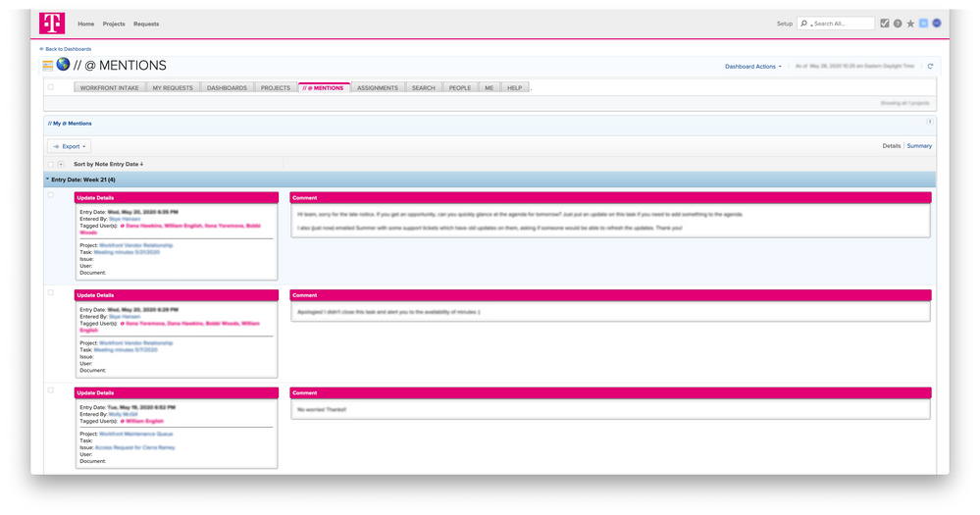The height and width of the screenshot is (515, 980).
Task: Click the Search All input field
Action: [841, 24]
